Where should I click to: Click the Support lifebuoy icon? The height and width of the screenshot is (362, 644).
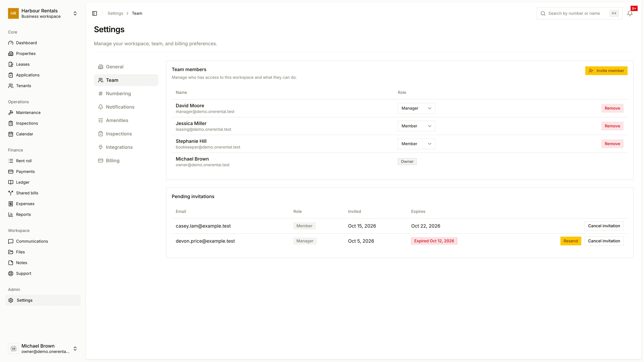(x=11, y=273)
